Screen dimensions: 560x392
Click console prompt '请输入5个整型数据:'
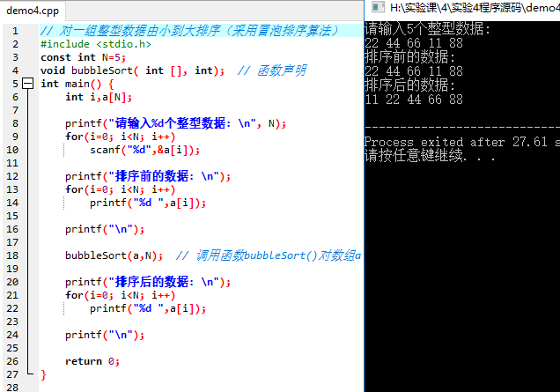[x=428, y=29]
